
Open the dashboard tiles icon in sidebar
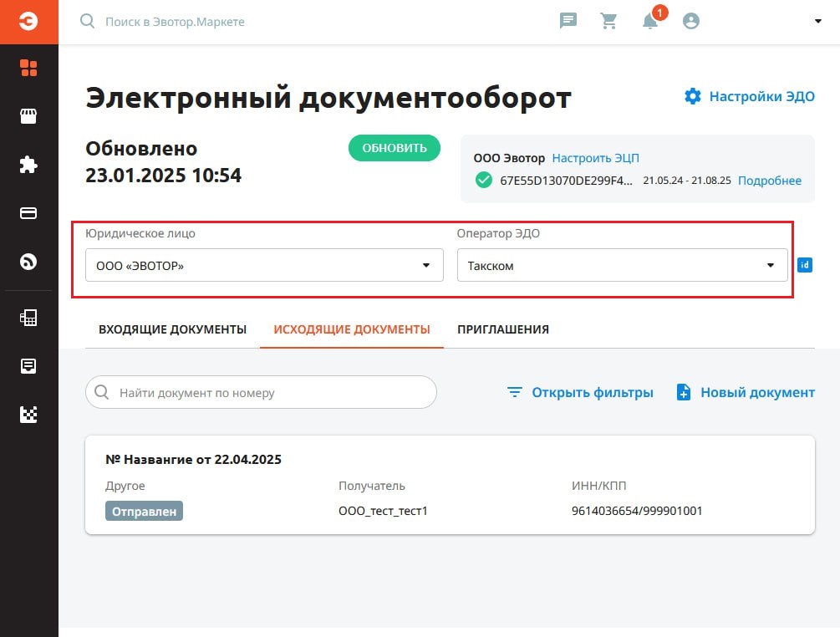pyautogui.click(x=28, y=68)
